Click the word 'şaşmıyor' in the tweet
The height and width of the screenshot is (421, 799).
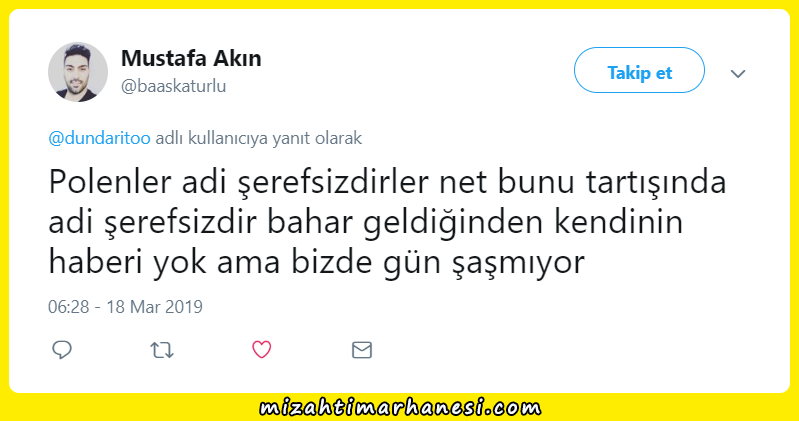point(518,264)
